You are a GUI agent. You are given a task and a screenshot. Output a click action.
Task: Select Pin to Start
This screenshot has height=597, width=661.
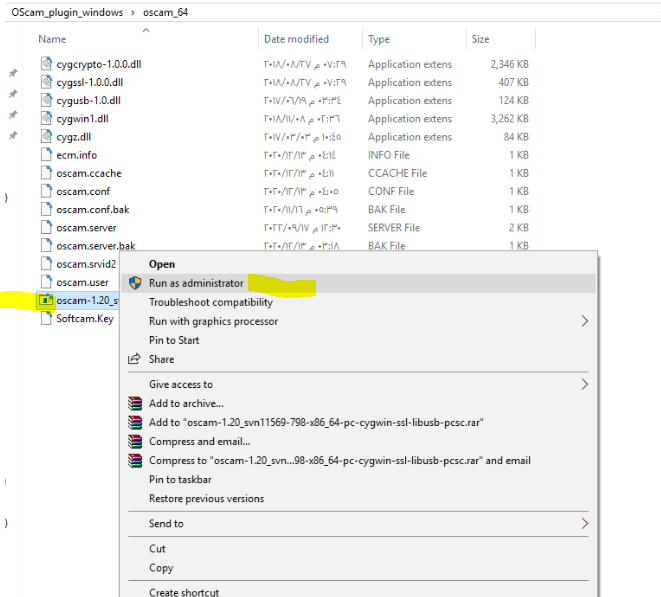pos(174,340)
